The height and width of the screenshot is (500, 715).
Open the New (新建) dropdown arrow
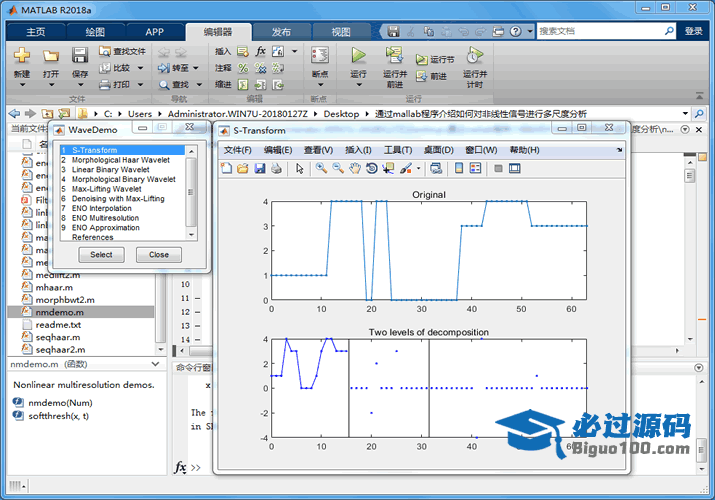click(x=22, y=85)
